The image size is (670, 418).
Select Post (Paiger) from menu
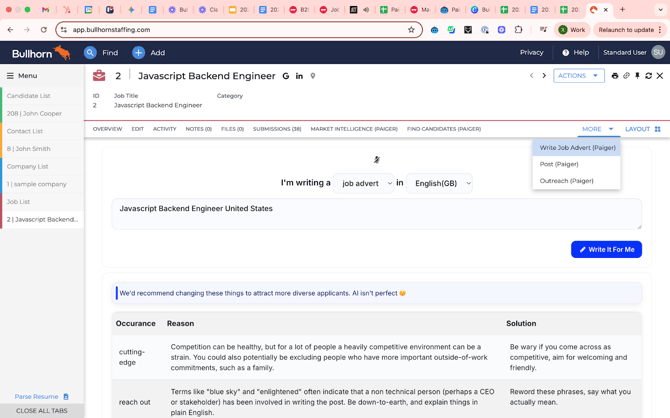pyautogui.click(x=559, y=164)
